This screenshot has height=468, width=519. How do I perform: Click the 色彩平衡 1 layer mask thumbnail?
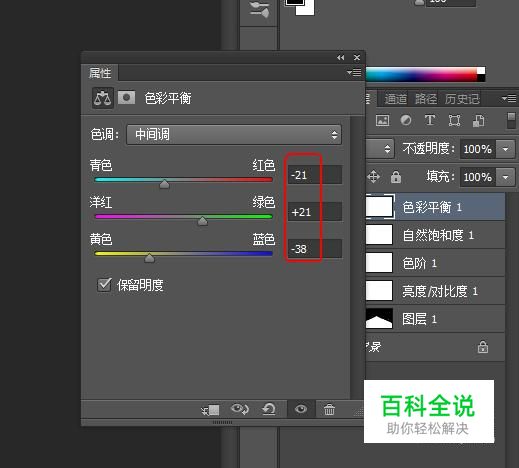[379, 207]
